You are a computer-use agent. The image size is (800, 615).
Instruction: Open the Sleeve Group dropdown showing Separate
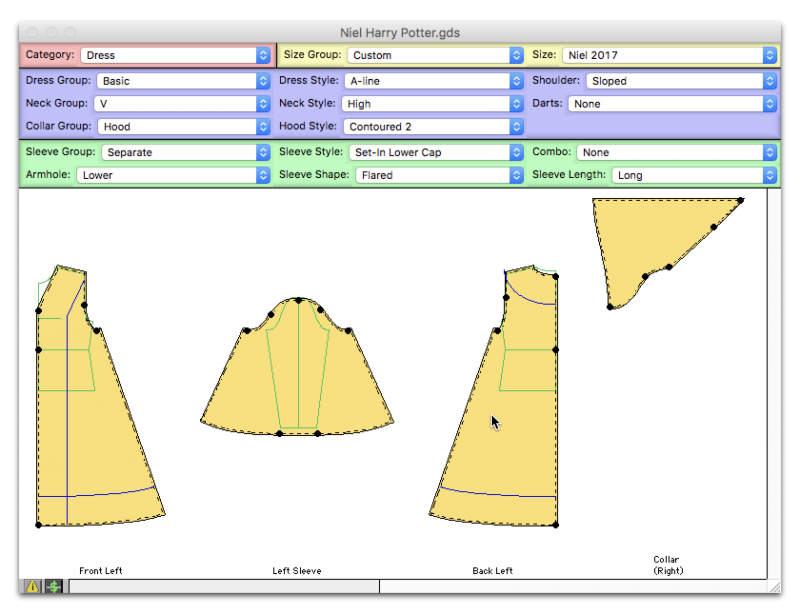(x=185, y=152)
